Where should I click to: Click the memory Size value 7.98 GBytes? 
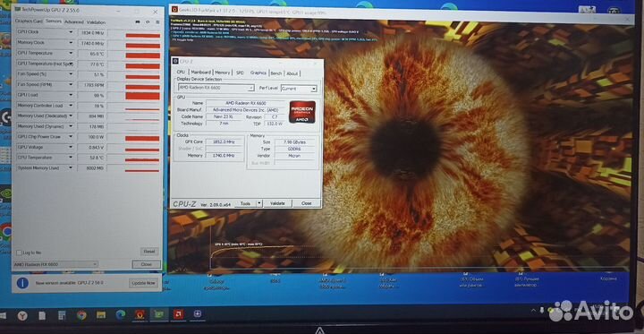[x=294, y=141]
